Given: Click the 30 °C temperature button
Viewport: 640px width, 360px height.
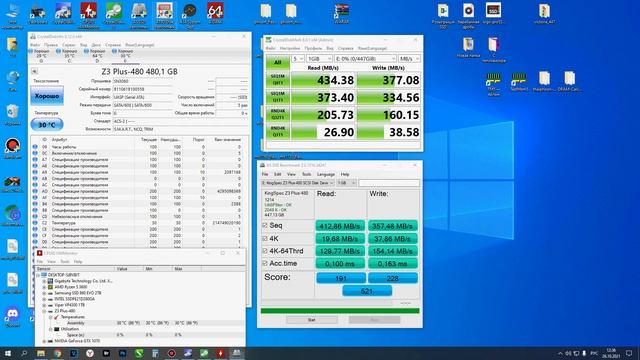Looking at the screenshot, I should (47, 124).
